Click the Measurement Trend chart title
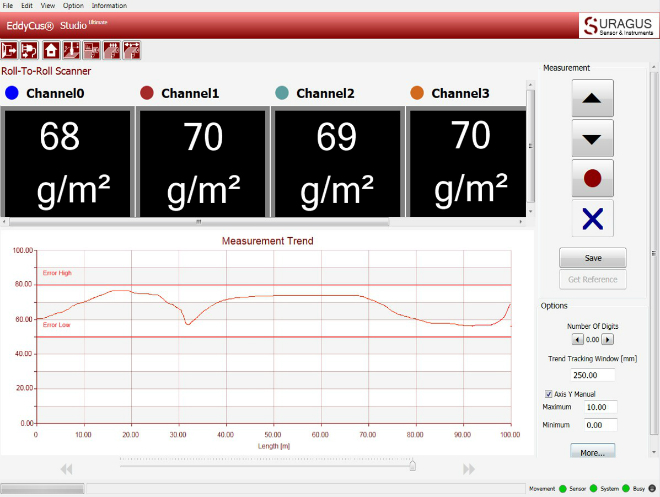 268,241
